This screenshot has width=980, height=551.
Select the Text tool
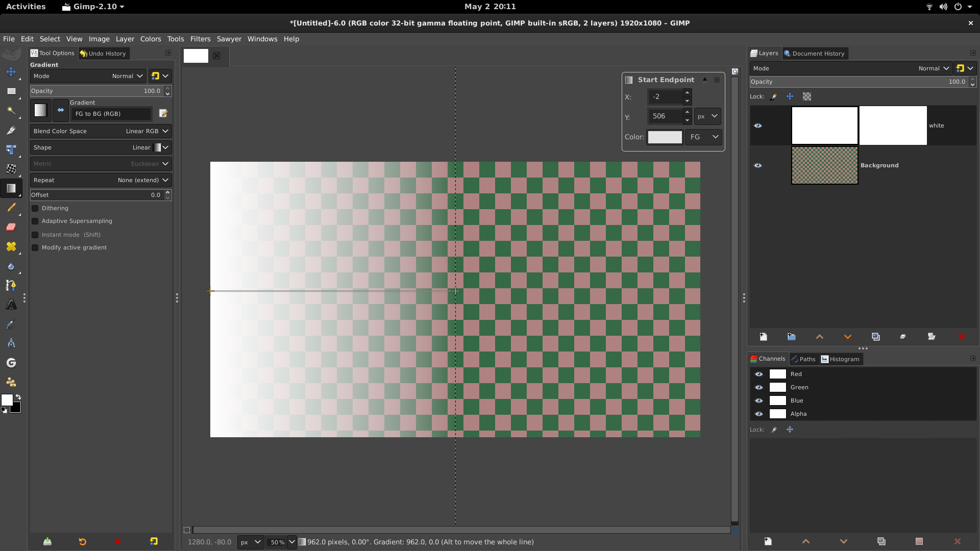[11, 305]
